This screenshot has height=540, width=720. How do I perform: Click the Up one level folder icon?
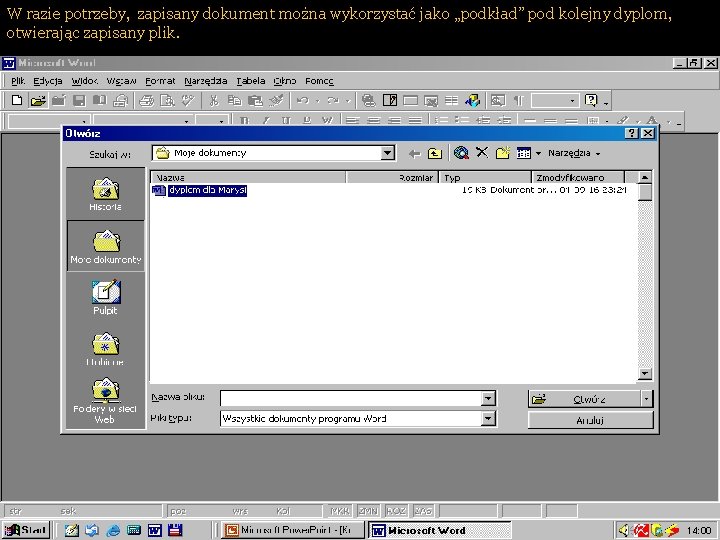click(x=434, y=153)
